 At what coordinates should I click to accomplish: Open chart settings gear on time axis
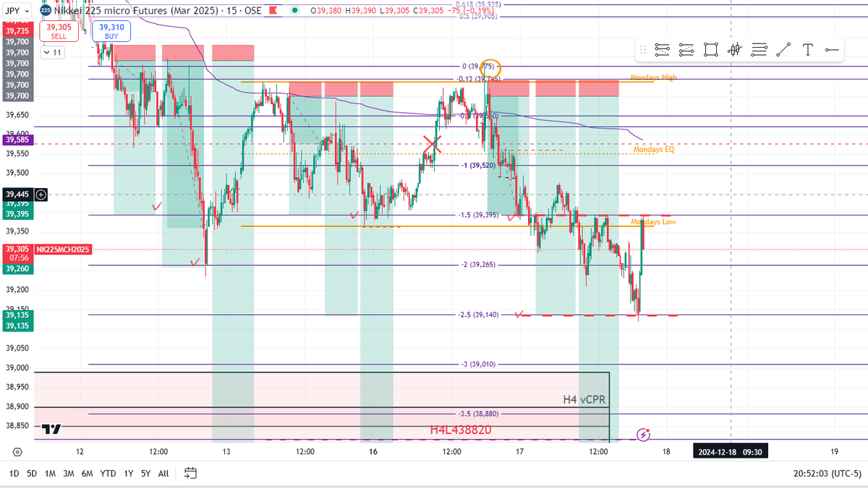17,452
